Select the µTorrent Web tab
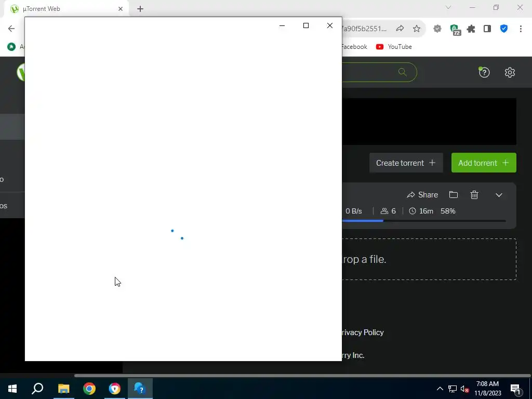This screenshot has height=399, width=532. 66,9
